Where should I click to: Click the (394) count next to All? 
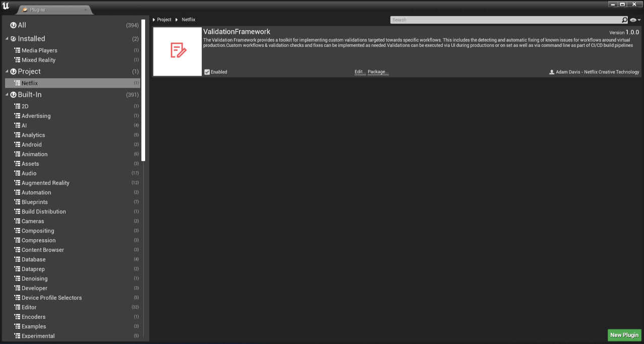coord(132,25)
